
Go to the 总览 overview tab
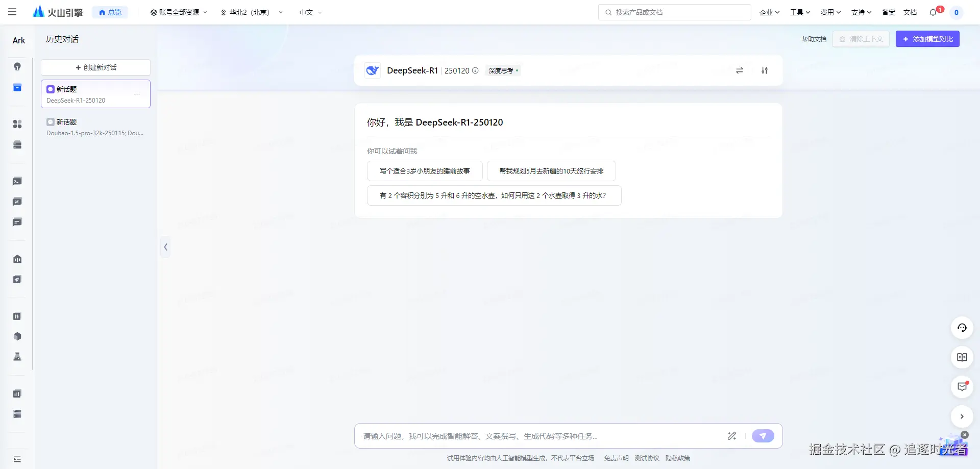point(110,12)
